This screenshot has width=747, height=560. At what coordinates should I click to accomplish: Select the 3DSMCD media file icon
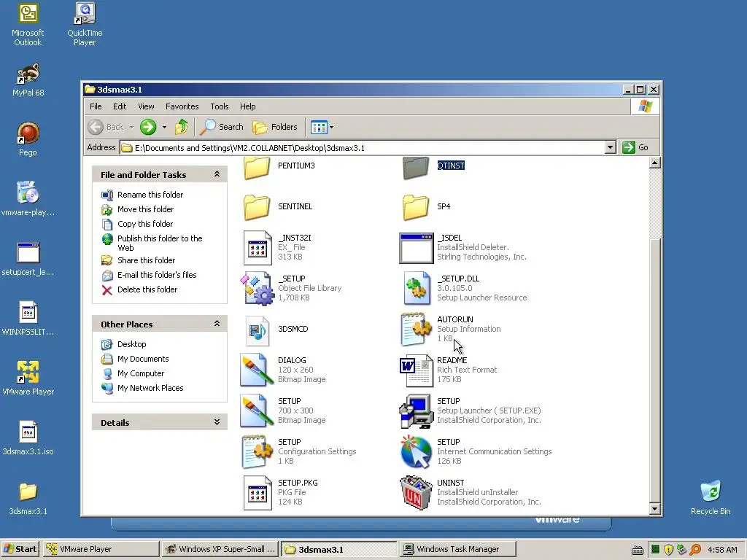[258, 330]
